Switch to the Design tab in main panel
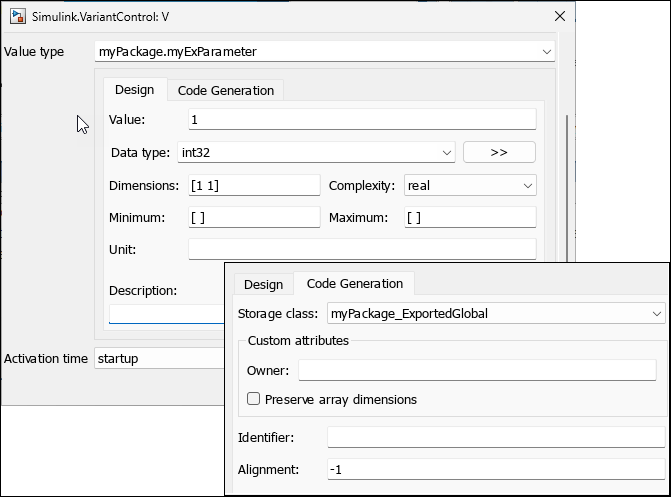The width and height of the screenshot is (671, 497). click(x=134, y=90)
